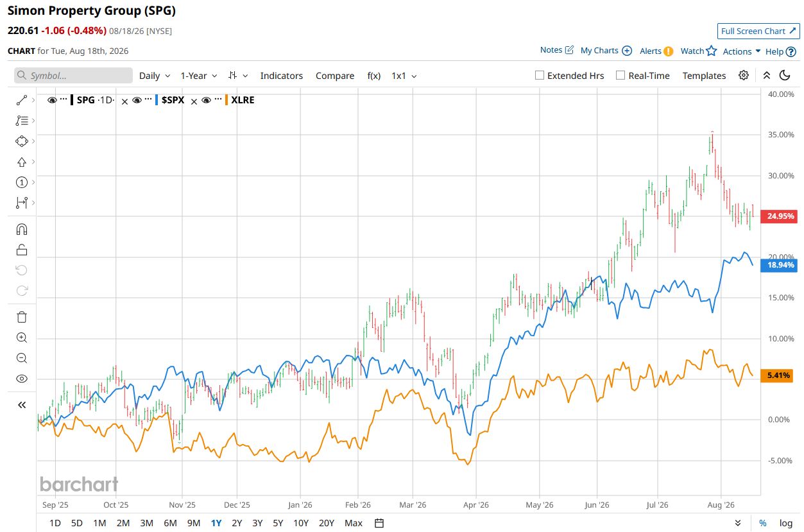Select the trend line drawing tool
This screenshot has height=532, width=804.
pyautogui.click(x=22, y=99)
